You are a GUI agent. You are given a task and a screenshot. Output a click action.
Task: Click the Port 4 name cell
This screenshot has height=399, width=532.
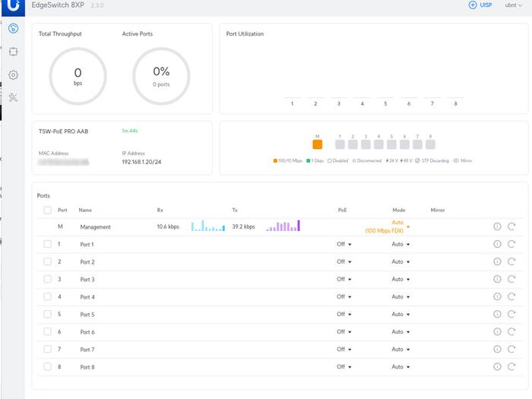coord(87,297)
